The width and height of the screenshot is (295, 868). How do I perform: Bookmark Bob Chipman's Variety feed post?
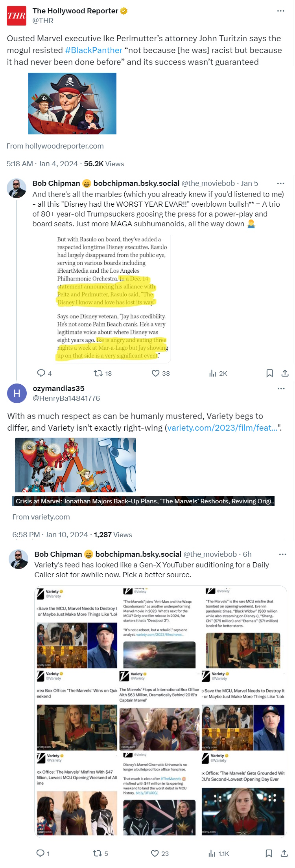click(269, 853)
